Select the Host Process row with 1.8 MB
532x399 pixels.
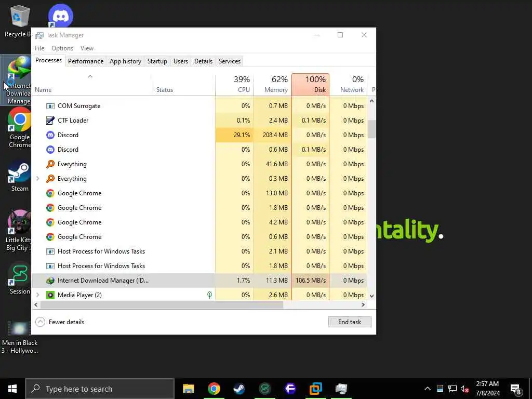pyautogui.click(x=199, y=266)
